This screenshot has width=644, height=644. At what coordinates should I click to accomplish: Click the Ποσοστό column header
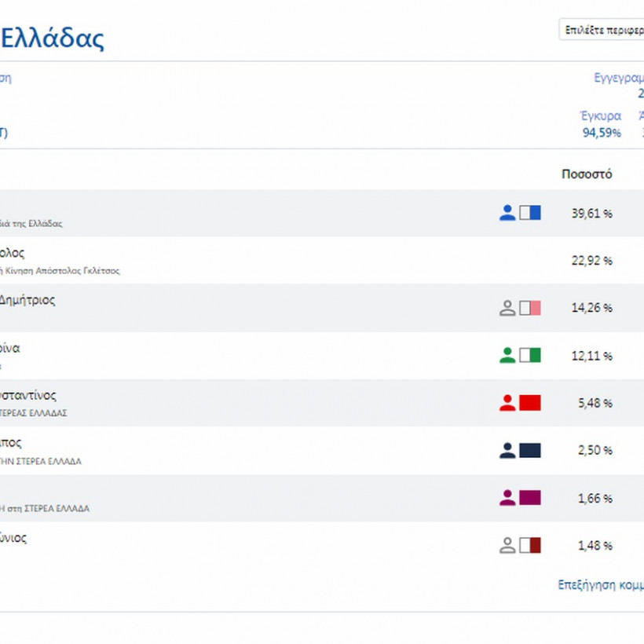587,174
